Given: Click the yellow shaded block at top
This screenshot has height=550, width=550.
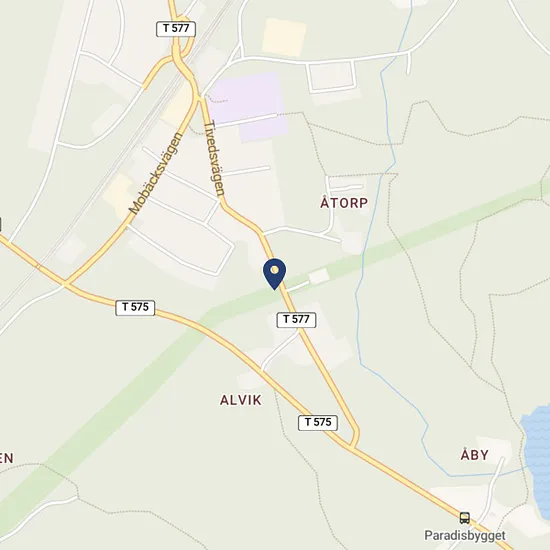Looking at the screenshot, I should (x=283, y=38).
